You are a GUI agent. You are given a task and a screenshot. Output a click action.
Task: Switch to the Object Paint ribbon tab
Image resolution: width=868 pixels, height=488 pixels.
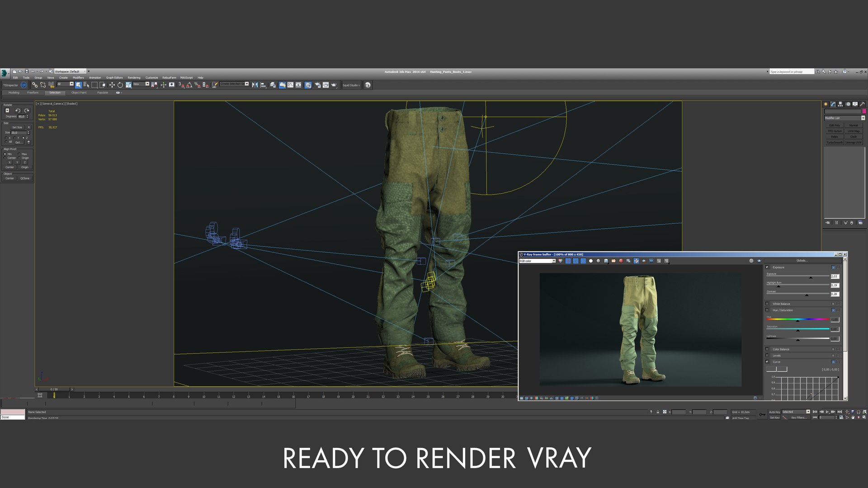(x=79, y=93)
